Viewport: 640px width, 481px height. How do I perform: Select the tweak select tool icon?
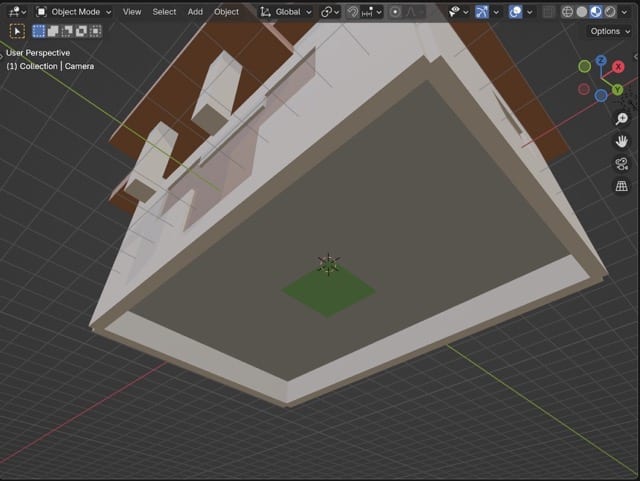point(17,31)
